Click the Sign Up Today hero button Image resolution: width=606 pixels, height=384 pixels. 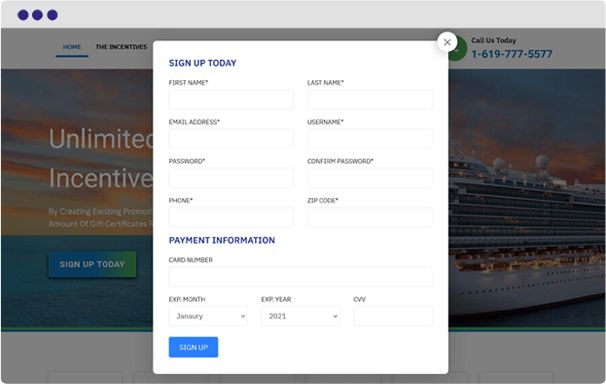point(92,264)
